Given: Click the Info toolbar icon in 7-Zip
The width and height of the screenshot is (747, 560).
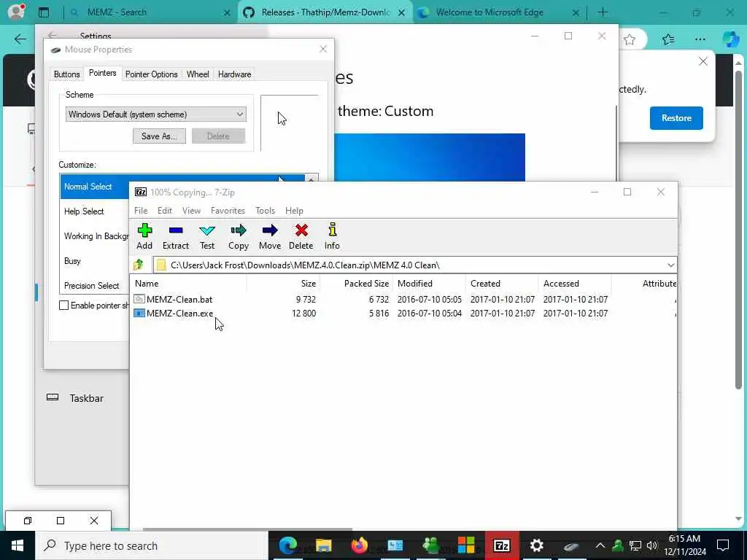Looking at the screenshot, I should (332, 236).
